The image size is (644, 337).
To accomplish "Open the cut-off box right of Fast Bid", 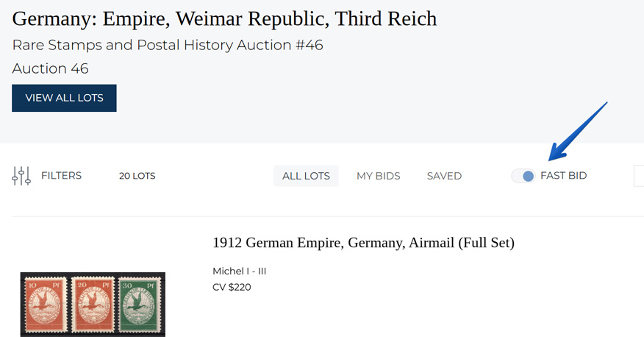I will pos(638,176).
